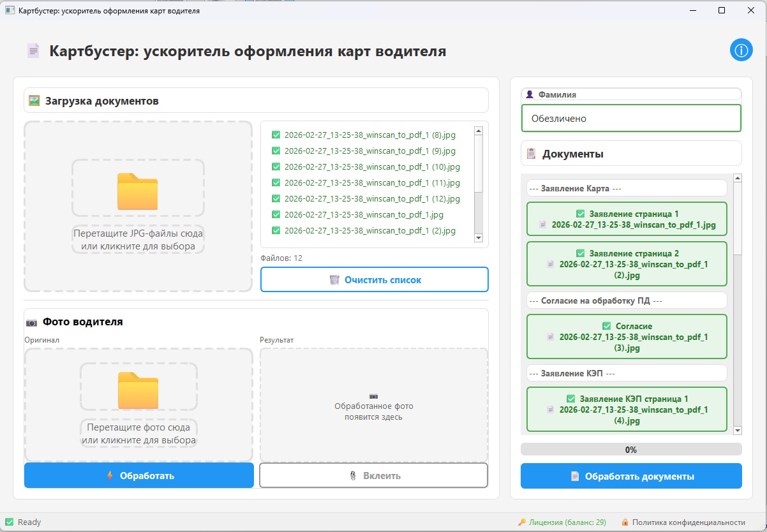Click the documents panel scrollbar up arrow

coord(738,178)
